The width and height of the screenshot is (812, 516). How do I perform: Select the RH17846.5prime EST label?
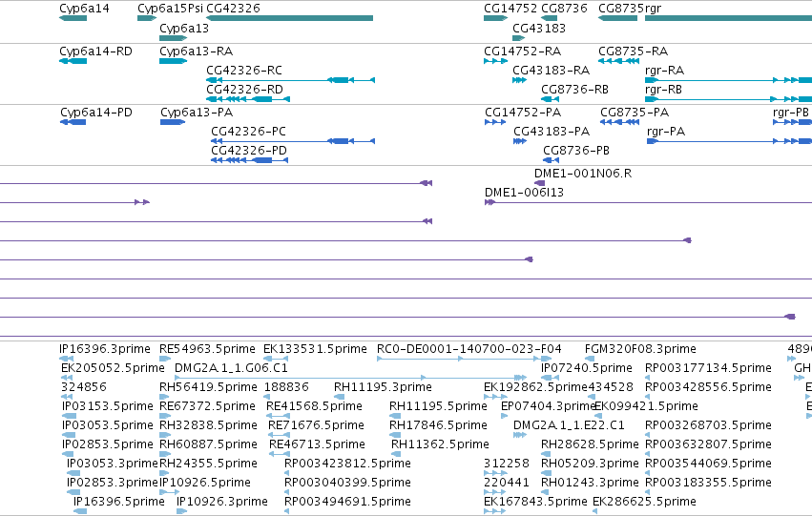point(438,425)
